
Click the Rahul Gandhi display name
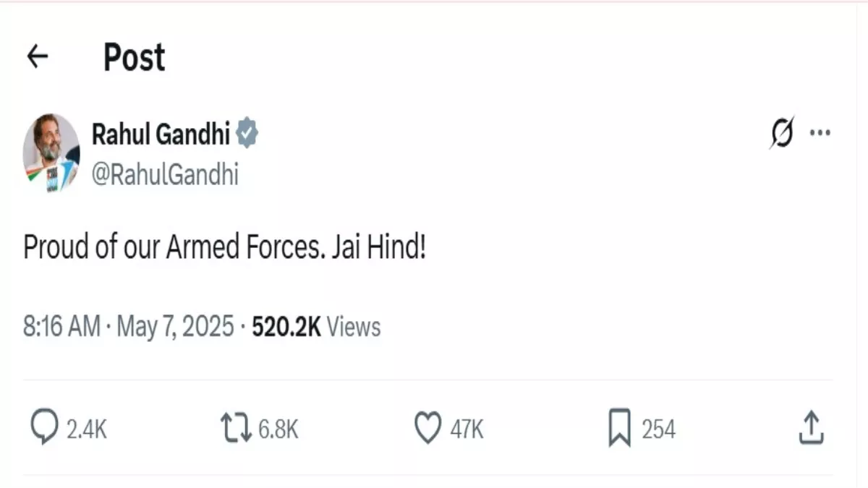click(161, 134)
